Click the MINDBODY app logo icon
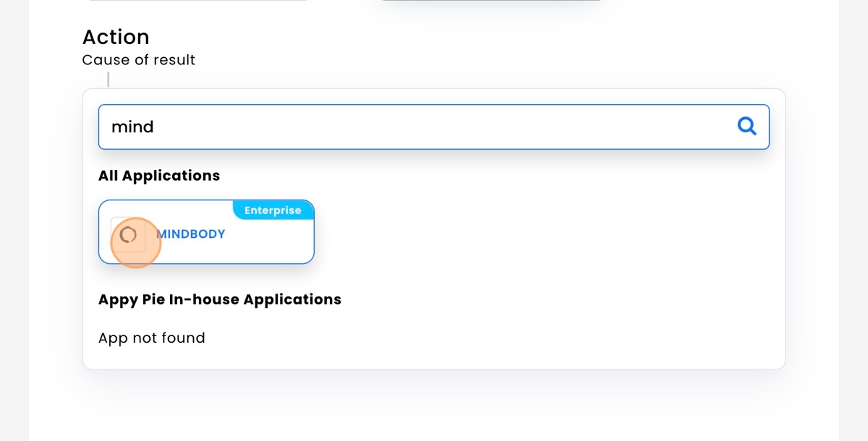Image resolution: width=868 pixels, height=441 pixels. (x=128, y=234)
